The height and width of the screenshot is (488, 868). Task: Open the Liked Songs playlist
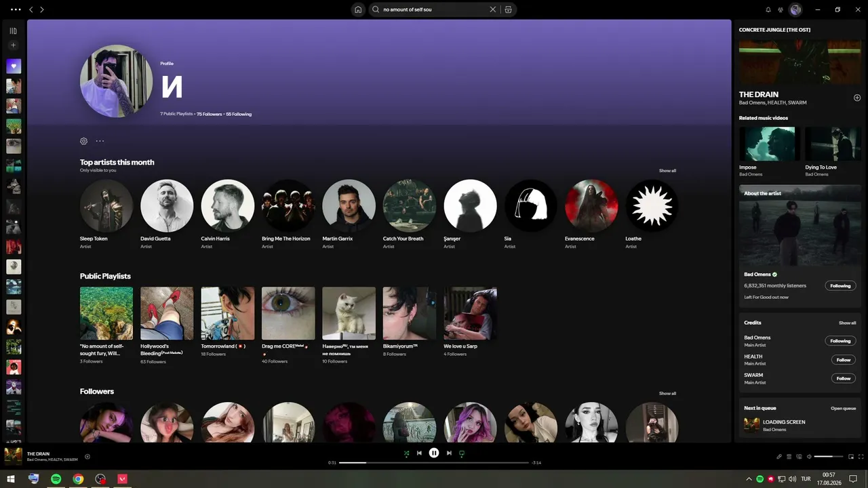tap(14, 66)
